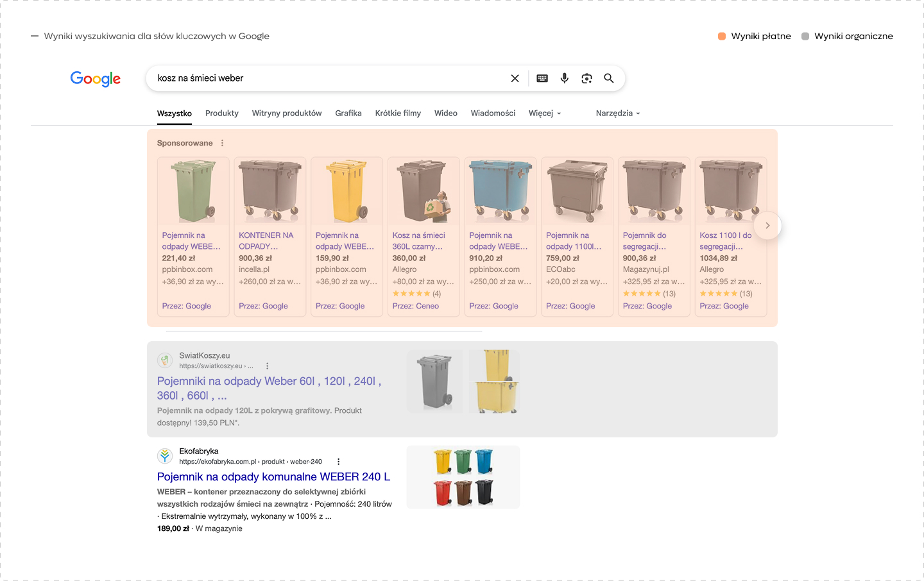Open the Wiadomości tab
Viewport: 924px width, 581px height.
pos(493,114)
